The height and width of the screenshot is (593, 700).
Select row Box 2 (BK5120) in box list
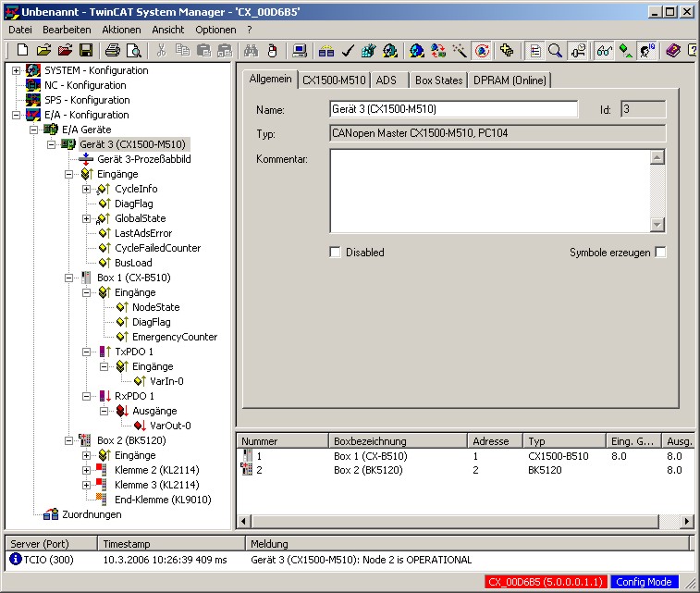point(464,470)
